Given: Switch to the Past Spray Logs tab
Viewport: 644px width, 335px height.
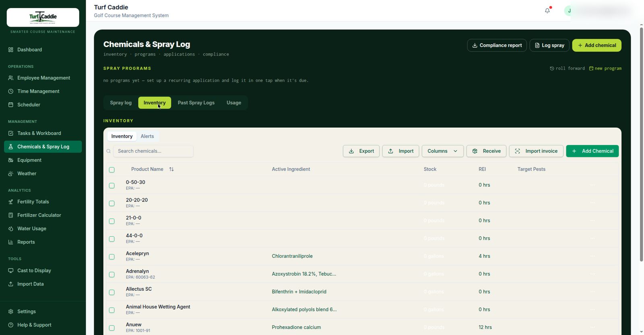Looking at the screenshot, I should point(196,103).
